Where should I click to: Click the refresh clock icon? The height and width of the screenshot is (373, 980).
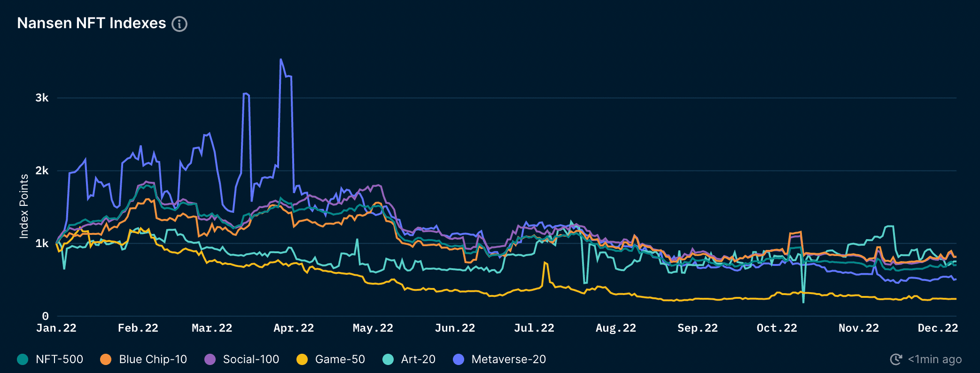(896, 359)
